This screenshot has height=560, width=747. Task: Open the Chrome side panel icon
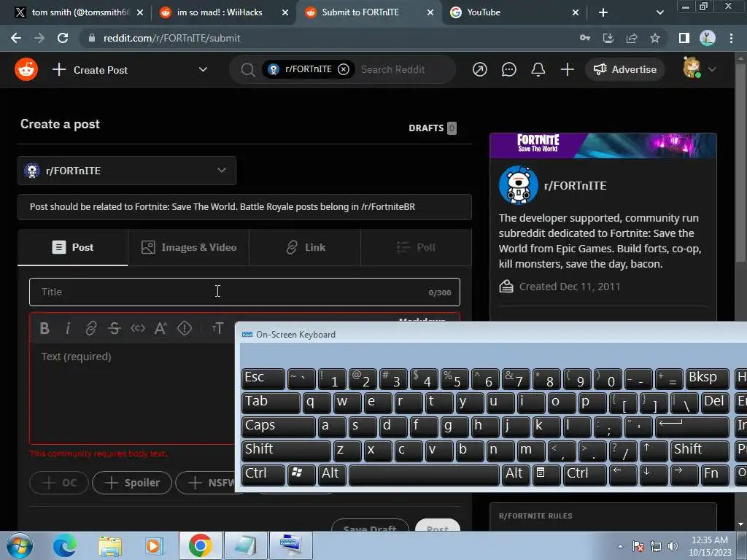(684, 38)
